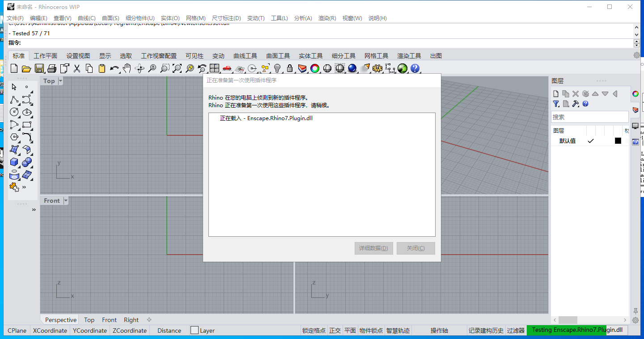Click the blue help question mark in toolbar

pos(415,68)
